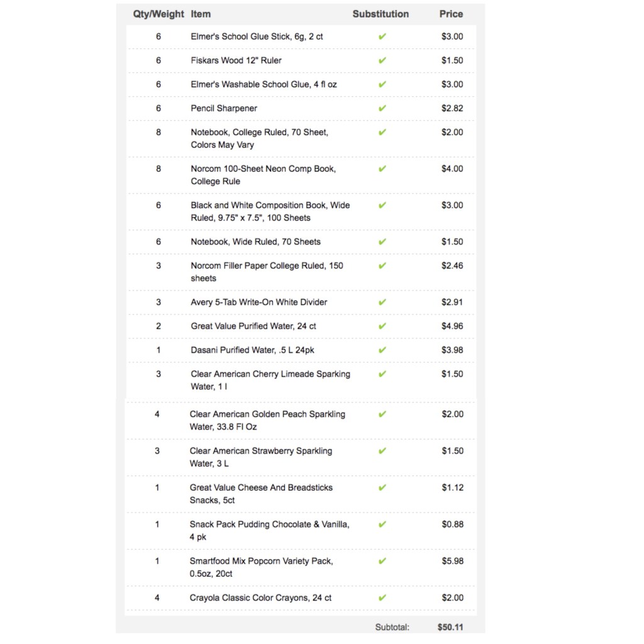Open the Black and White Composition Book item
The height and width of the screenshot is (644, 644).
[270, 211]
